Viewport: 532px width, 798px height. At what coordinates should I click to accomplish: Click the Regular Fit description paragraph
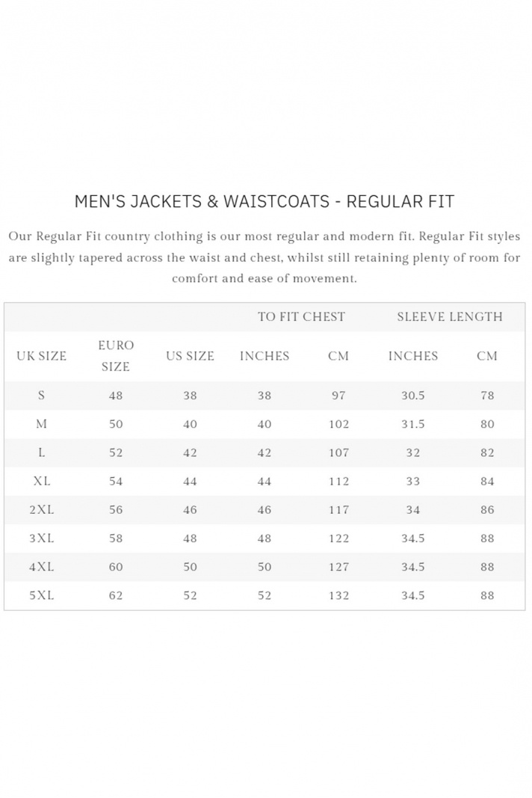(265, 257)
